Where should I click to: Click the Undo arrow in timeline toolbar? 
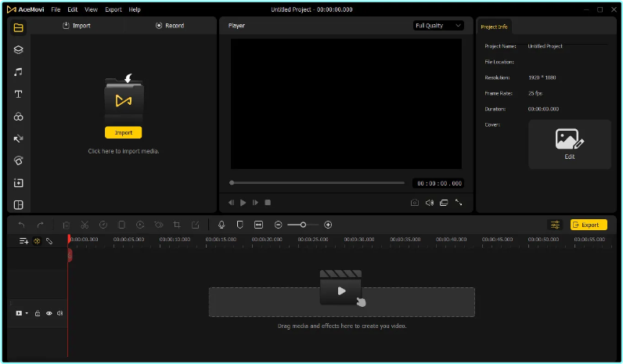coord(21,225)
